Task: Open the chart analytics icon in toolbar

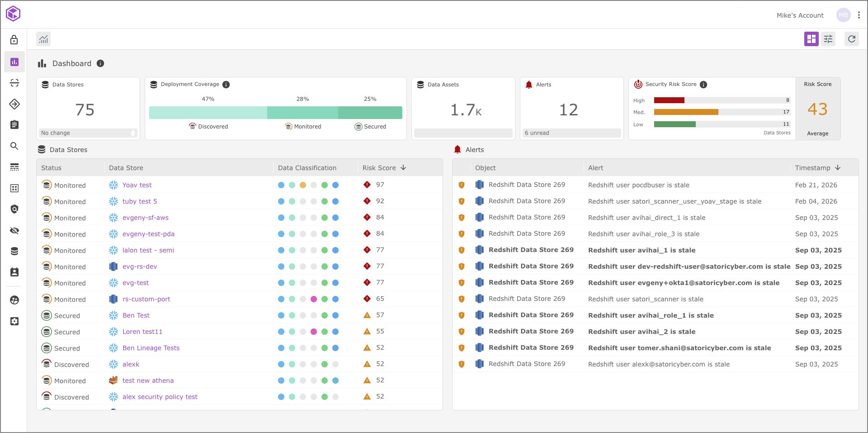Action: tap(43, 39)
